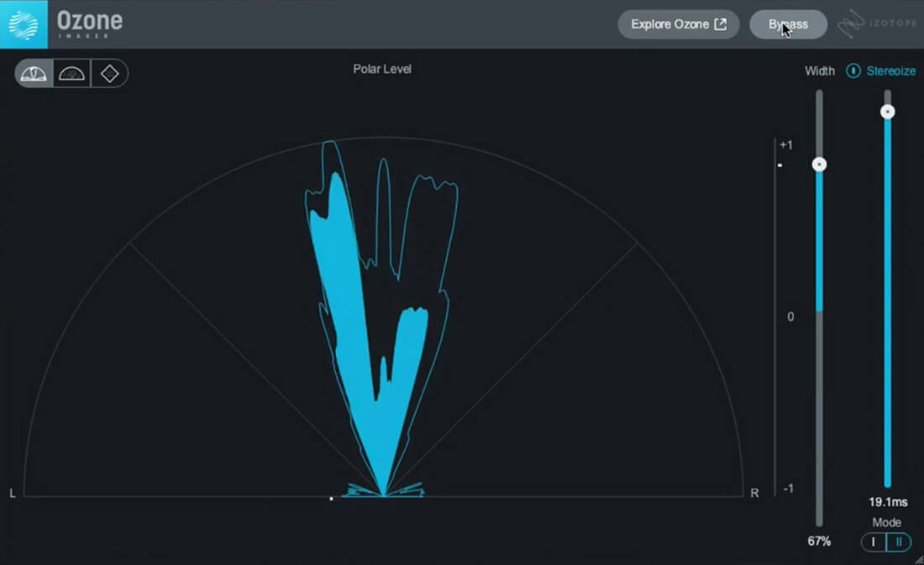Screen dimensions: 924x565
Task: Click the external link icon inside Explore Ozone
Action: [722, 24]
